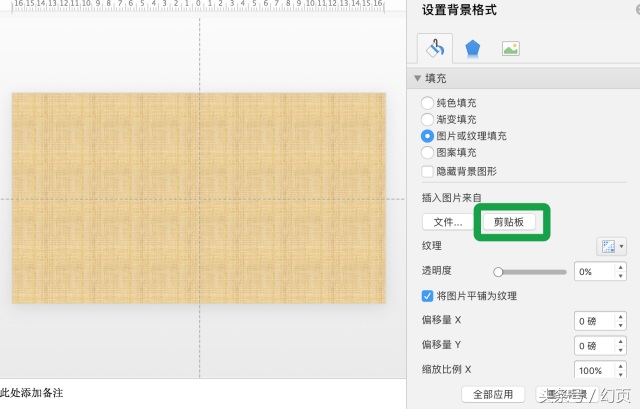Click Apply to All button
This screenshot has height=409, width=640.
(x=493, y=394)
